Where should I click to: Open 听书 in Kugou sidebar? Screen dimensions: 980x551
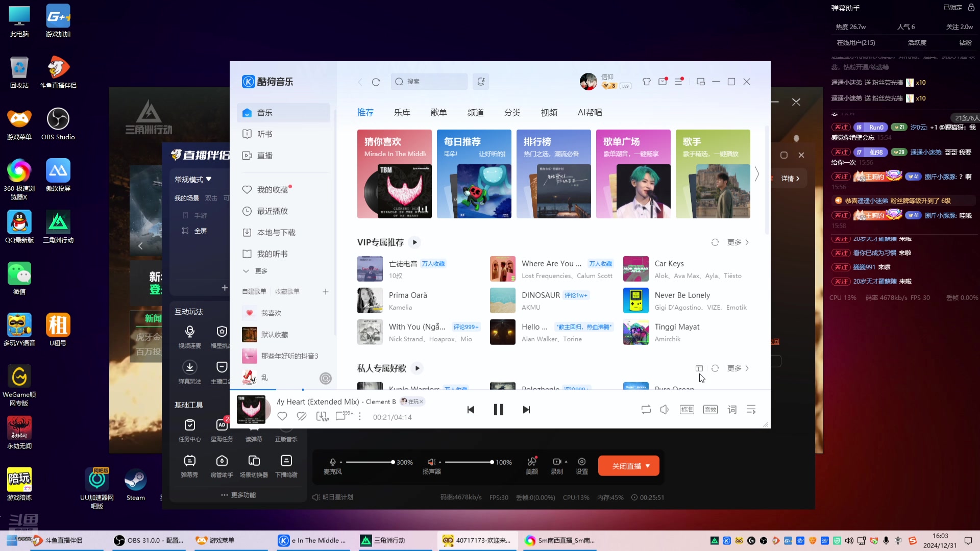[283, 134]
